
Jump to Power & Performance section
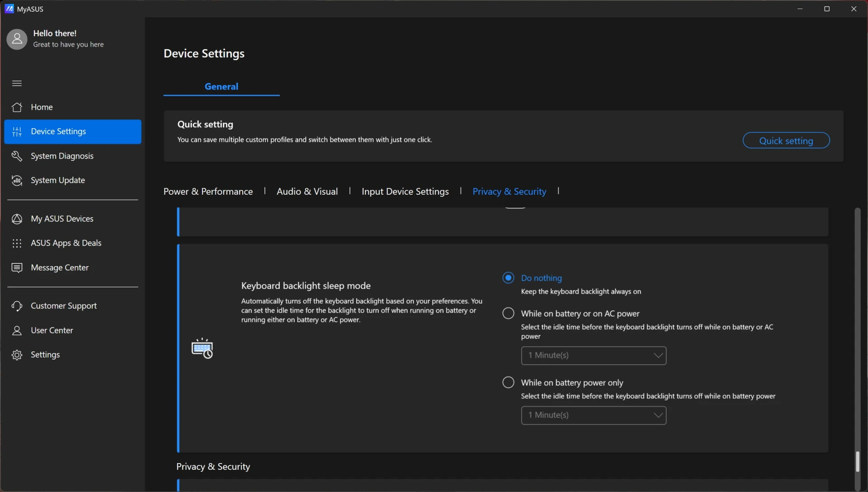point(208,191)
